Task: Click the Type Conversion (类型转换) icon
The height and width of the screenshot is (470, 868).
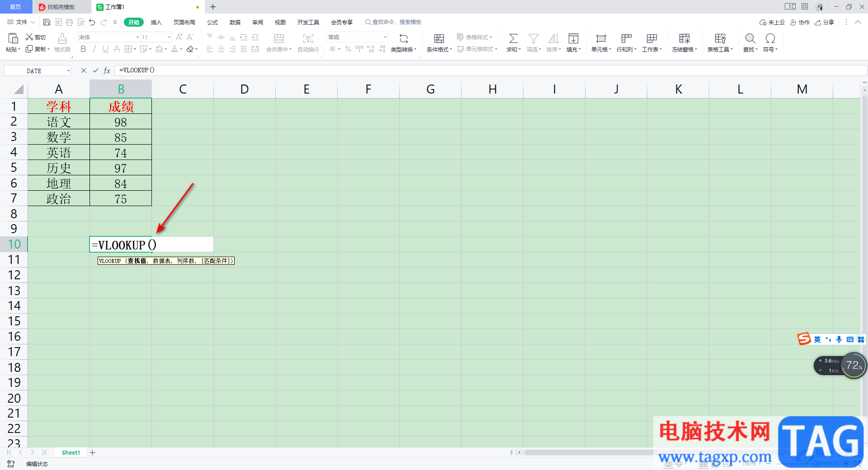Action: pyautogui.click(x=404, y=38)
